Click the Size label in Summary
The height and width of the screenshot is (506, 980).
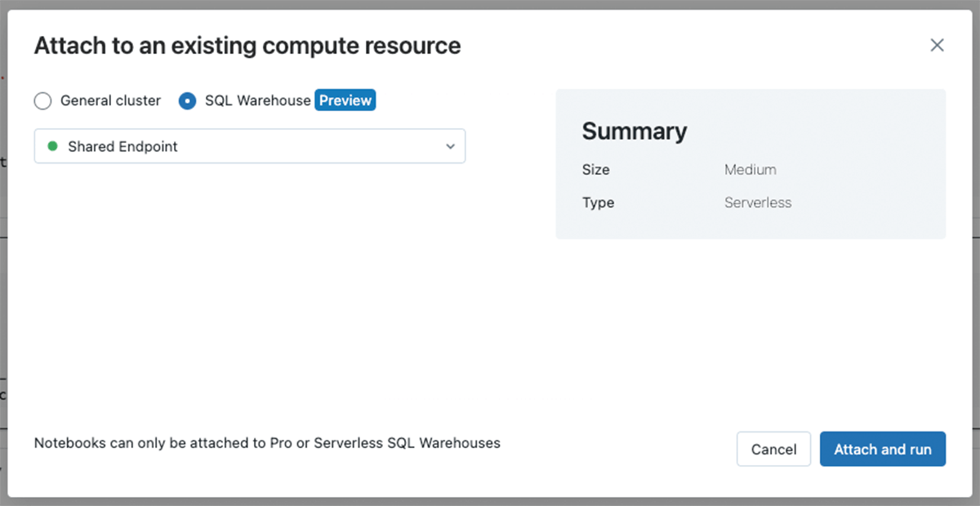coord(595,170)
